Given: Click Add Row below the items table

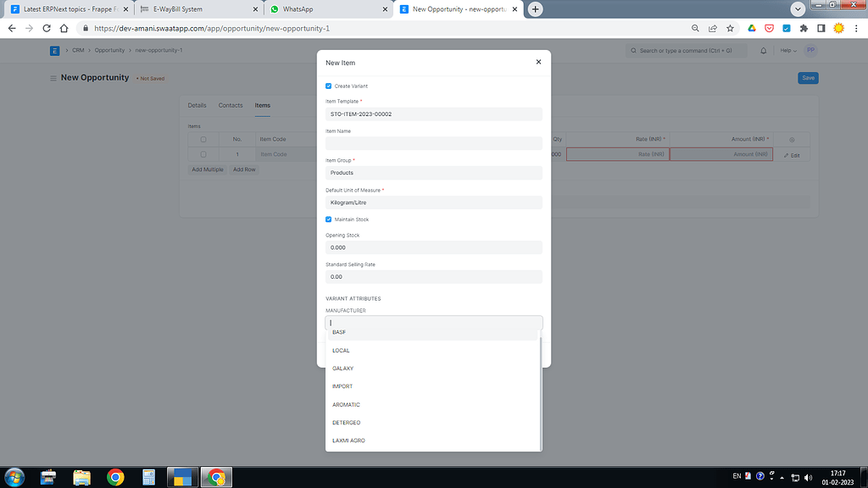Looking at the screenshot, I should click(x=244, y=169).
